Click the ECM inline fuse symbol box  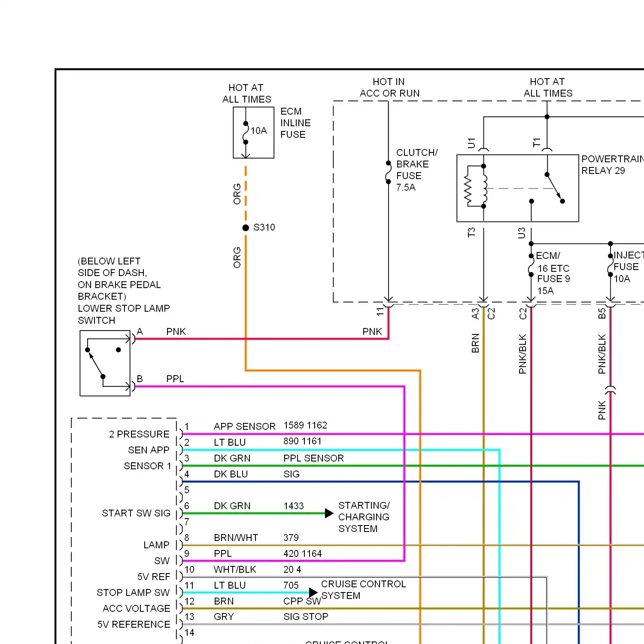253,133
